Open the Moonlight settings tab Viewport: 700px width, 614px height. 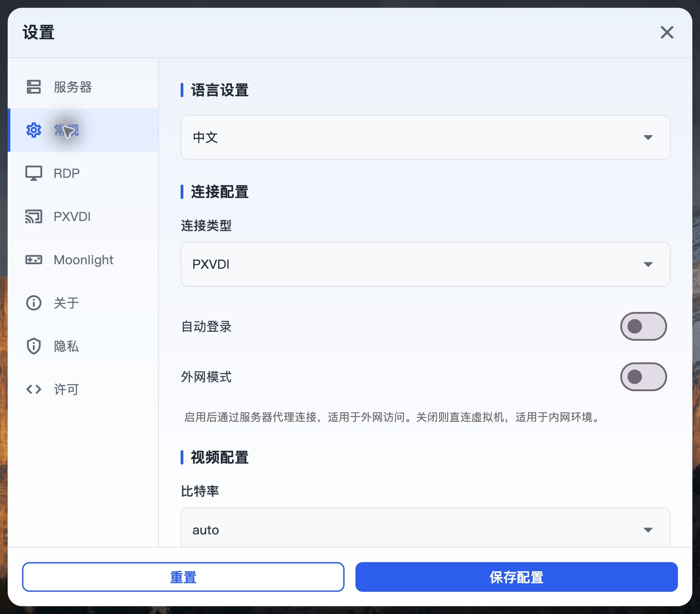83,260
